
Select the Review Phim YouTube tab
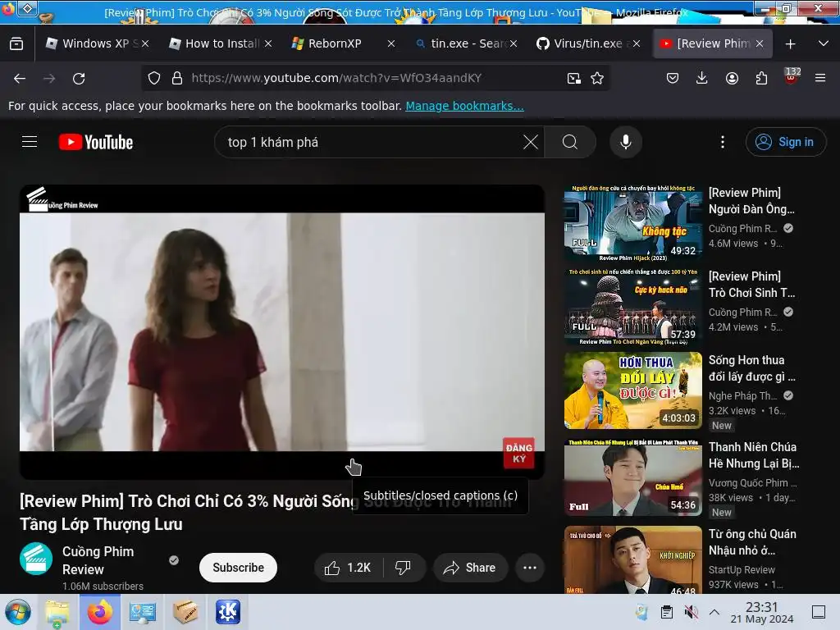[x=713, y=43]
